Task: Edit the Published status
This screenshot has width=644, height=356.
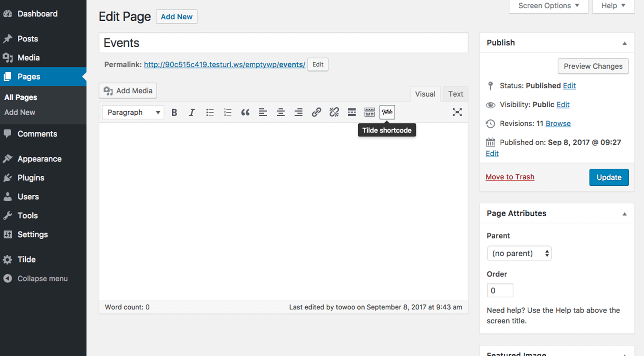Action: point(569,86)
